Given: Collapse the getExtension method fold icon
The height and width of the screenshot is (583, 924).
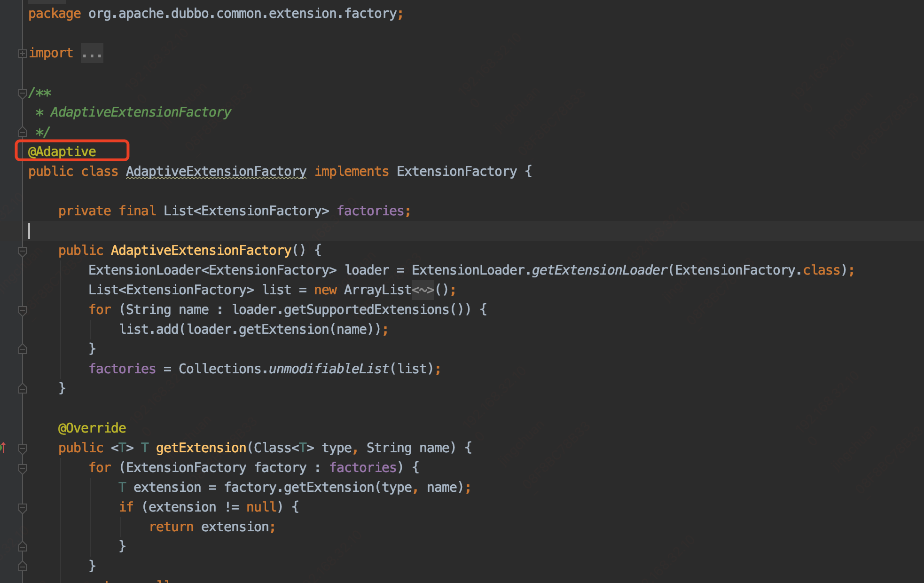Looking at the screenshot, I should (x=22, y=449).
